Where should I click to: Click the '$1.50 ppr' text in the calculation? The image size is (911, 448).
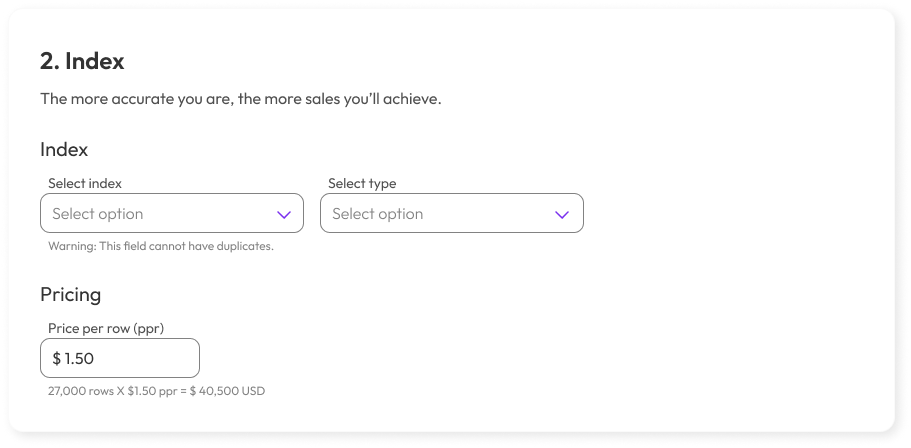pos(148,391)
